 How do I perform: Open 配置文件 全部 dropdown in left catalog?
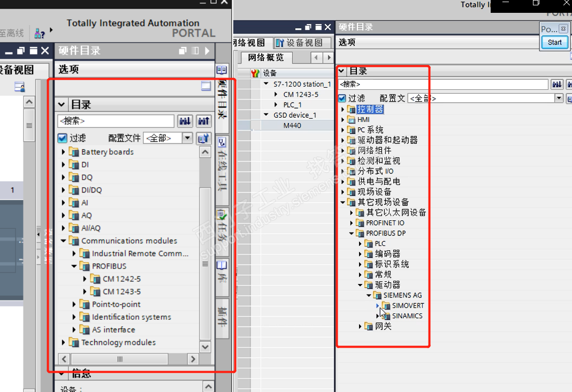[187, 138]
